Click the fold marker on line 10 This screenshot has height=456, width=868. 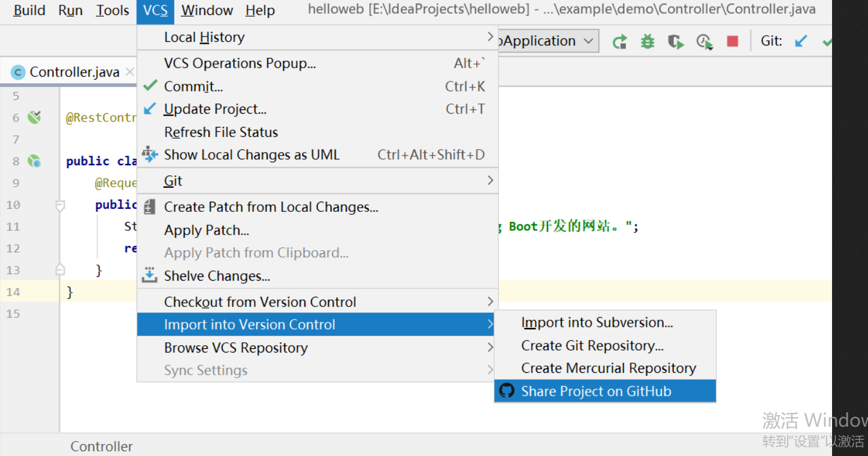pos(60,205)
